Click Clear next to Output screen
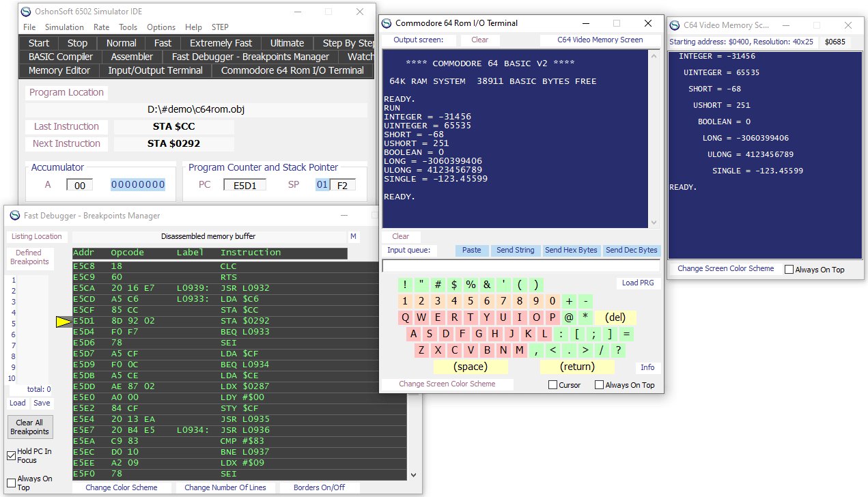The height and width of the screenshot is (497, 868). (480, 40)
